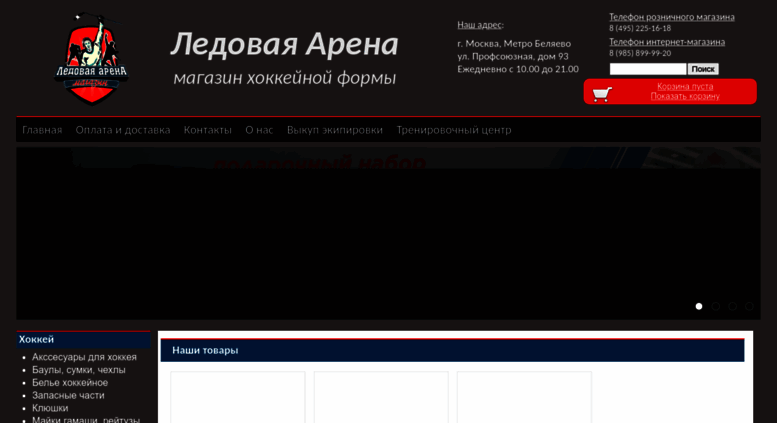Screen dimensions: 777x423
Task: Open the Белье хоккейное category
Action: [x=70, y=383]
